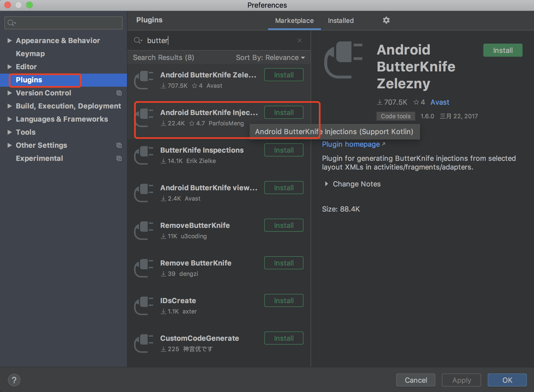
Task: Click the CustomCodeGenerate plugin icon
Action: (x=144, y=343)
